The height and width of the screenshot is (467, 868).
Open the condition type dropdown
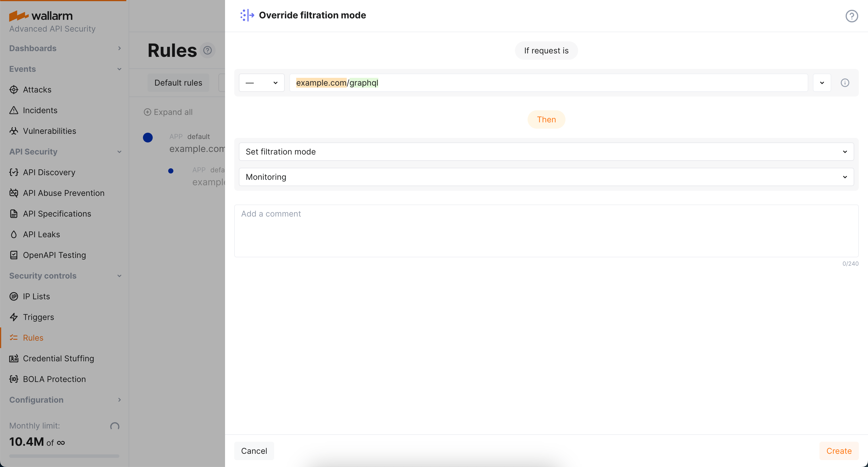click(x=262, y=83)
